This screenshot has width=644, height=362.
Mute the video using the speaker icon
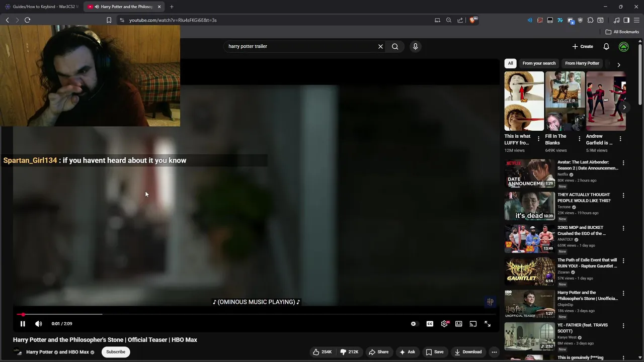(39, 324)
